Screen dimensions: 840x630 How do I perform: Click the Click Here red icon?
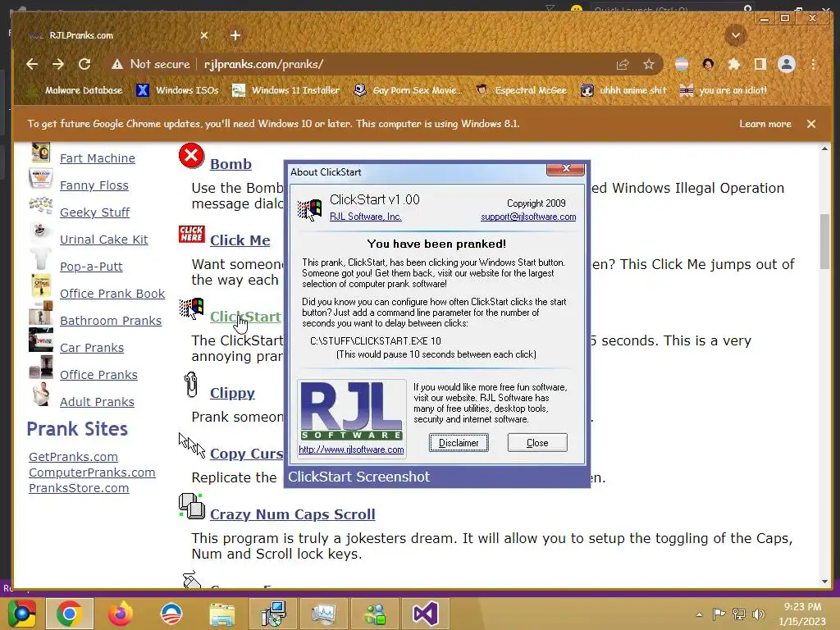click(192, 234)
